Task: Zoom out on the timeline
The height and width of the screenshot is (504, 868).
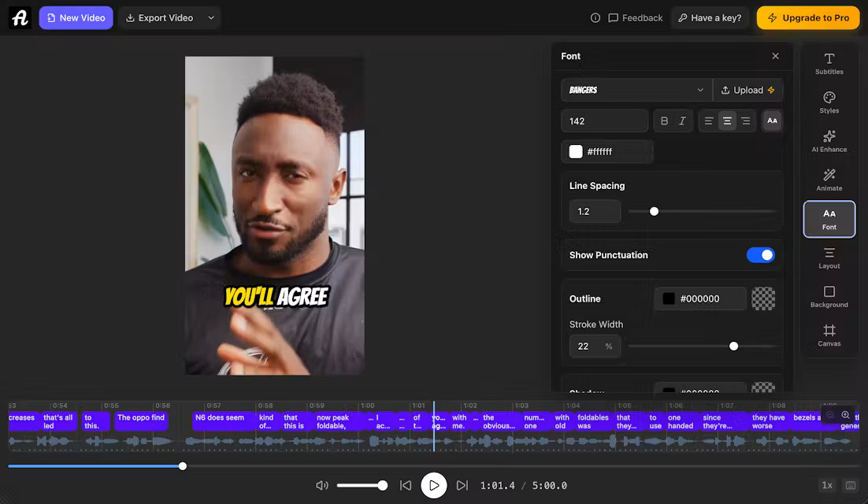Action: (x=830, y=415)
